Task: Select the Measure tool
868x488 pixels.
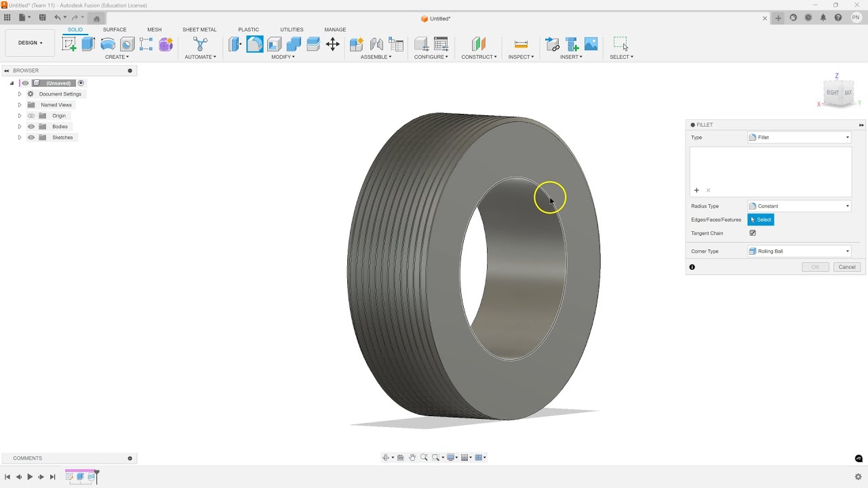Action: [521, 44]
